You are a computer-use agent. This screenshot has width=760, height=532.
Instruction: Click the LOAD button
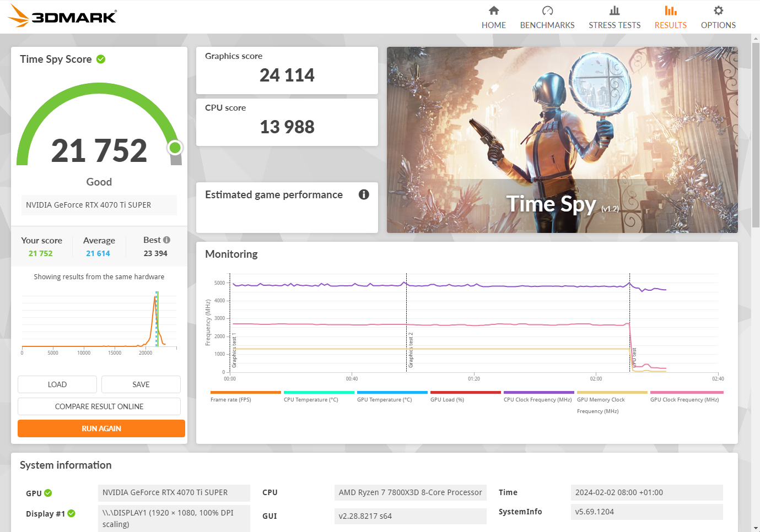point(57,384)
